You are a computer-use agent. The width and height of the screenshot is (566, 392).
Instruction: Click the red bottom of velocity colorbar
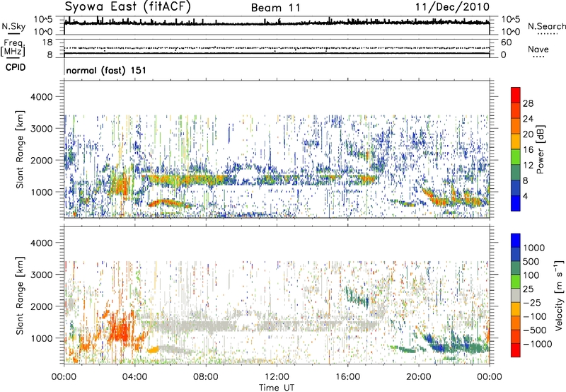(516, 350)
